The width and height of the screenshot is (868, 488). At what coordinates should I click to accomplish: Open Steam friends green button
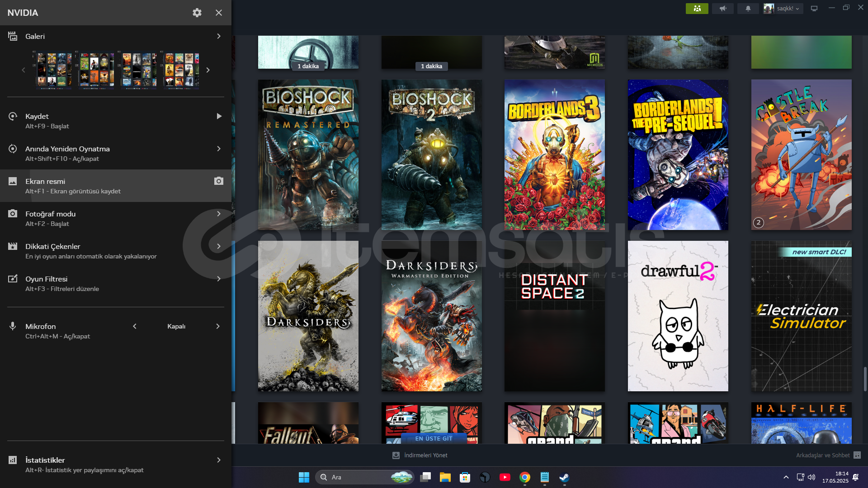[x=697, y=9]
